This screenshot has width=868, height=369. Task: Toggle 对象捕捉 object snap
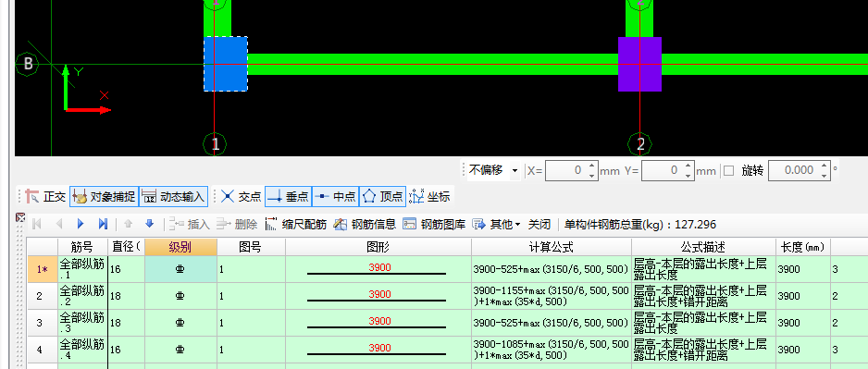(x=104, y=196)
